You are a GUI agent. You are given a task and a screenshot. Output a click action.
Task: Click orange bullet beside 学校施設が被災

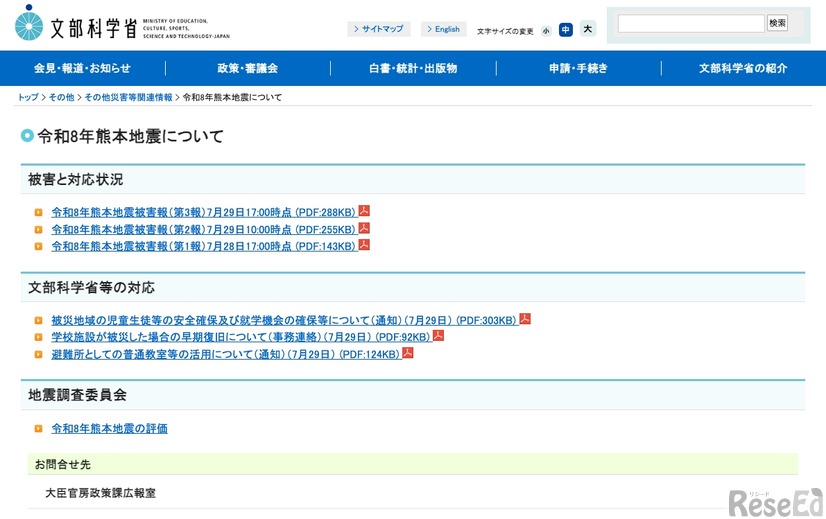click(38, 337)
